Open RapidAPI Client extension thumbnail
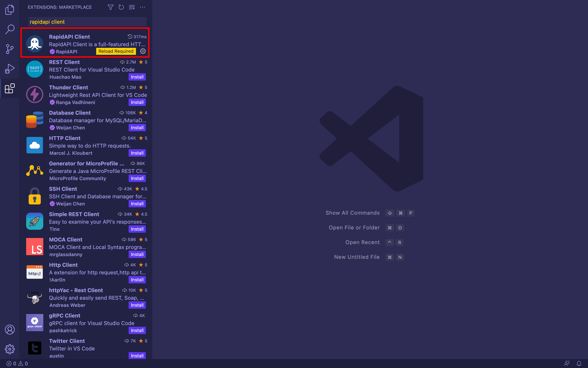 (35, 44)
